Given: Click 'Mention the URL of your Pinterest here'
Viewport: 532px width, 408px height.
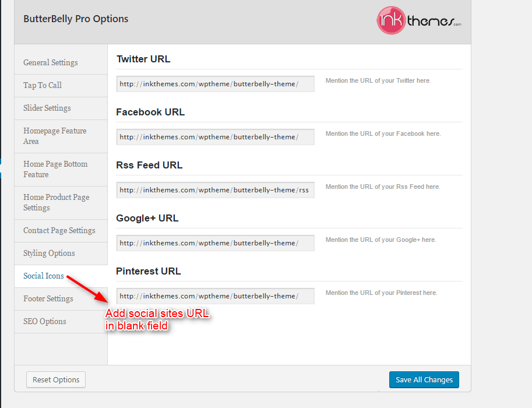Looking at the screenshot, I should coord(381,293).
